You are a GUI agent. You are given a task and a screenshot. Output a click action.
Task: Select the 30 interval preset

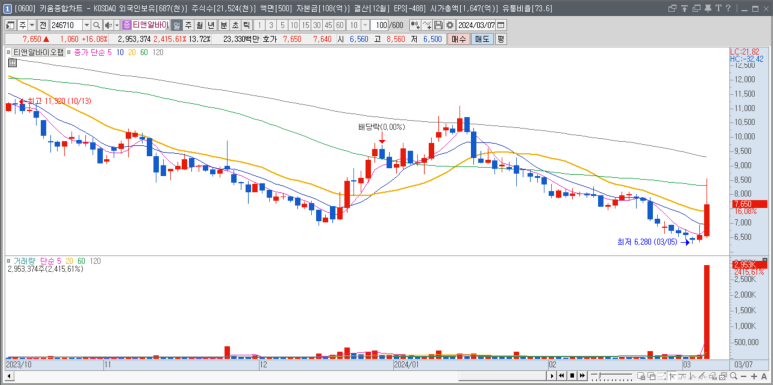pos(317,25)
